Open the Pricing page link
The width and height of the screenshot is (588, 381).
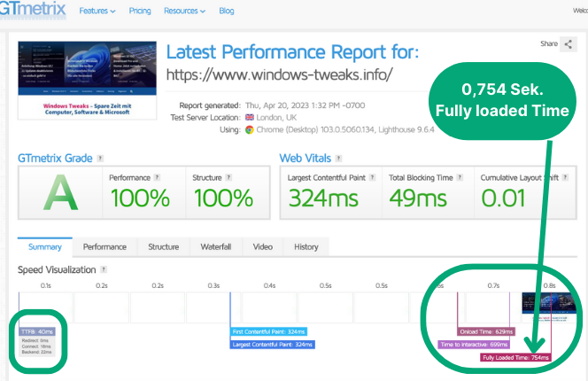tap(140, 12)
